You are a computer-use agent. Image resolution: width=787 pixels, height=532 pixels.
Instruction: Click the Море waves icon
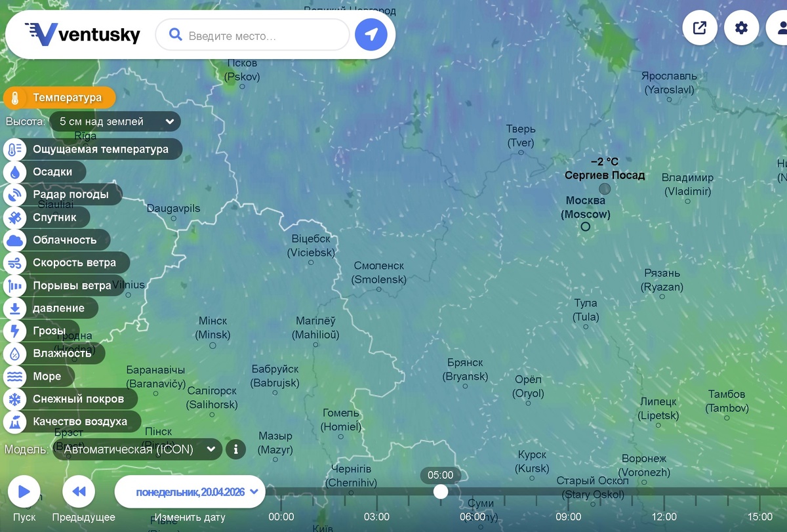click(14, 377)
